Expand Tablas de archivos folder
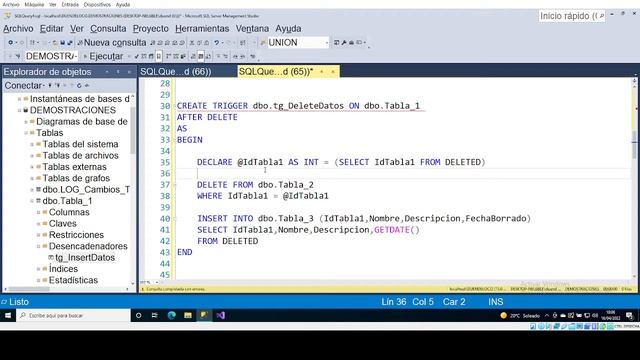Screen dimensions: 640x360 (x=32, y=156)
